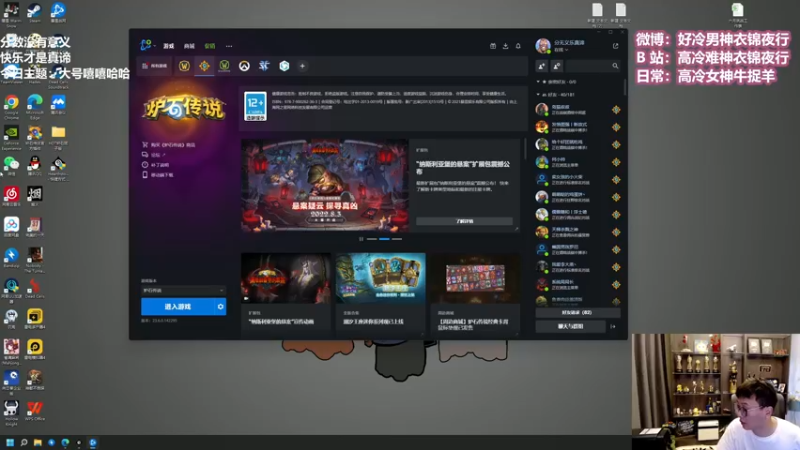Open the WPS Office desktop shortcut
800x450 pixels.
coord(35,411)
